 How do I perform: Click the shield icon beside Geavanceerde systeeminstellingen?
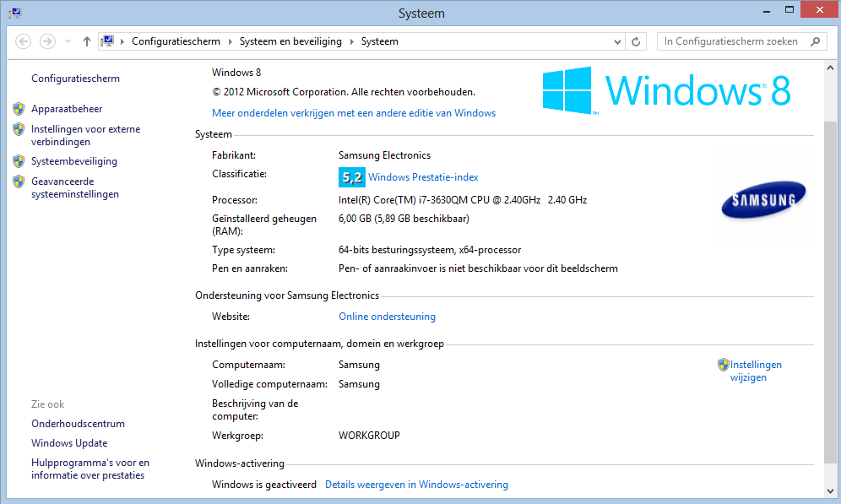(19, 182)
